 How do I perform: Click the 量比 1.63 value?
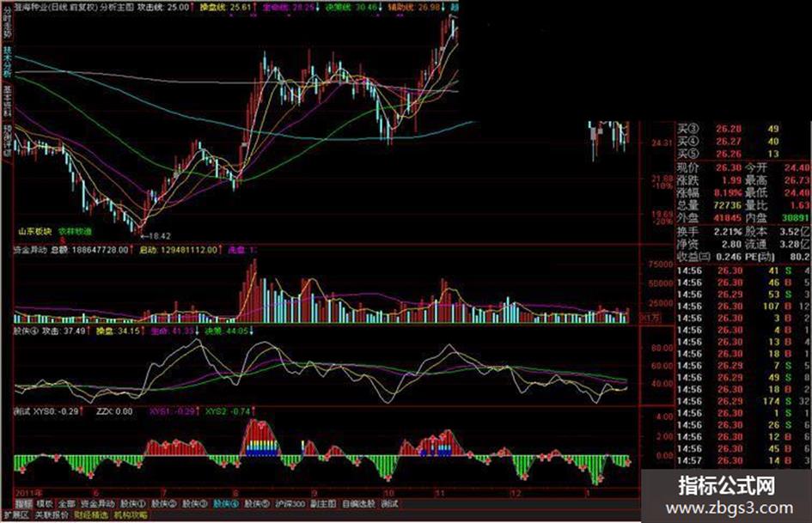tap(800, 205)
